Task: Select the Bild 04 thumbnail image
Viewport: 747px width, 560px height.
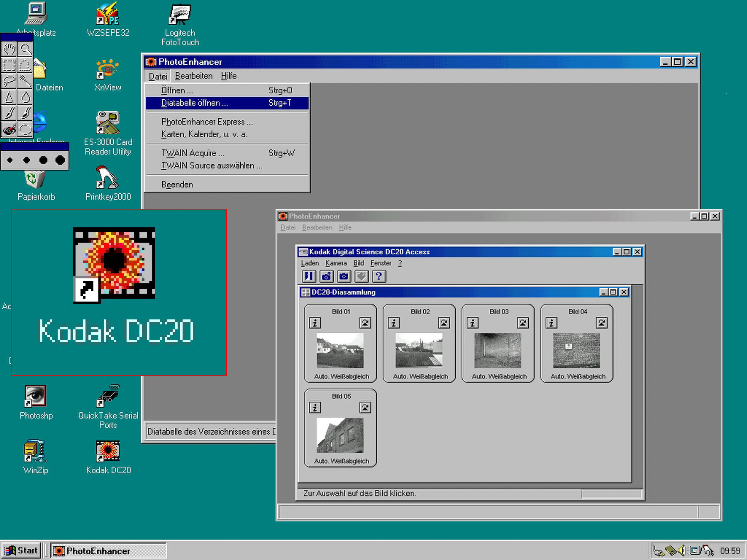Action: coord(576,351)
